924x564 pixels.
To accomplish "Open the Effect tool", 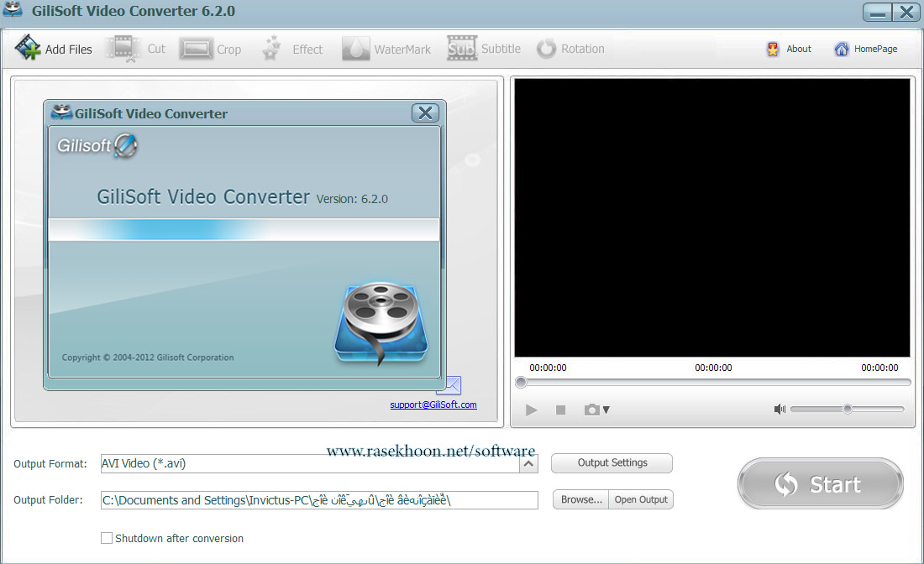I will point(291,49).
